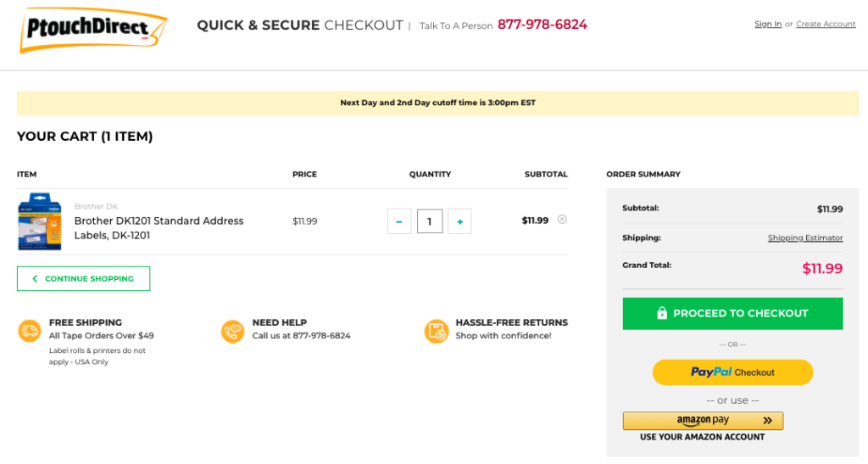Image resolution: width=868 pixels, height=464 pixels.
Task: Remove the item with the X icon
Action: (x=562, y=220)
